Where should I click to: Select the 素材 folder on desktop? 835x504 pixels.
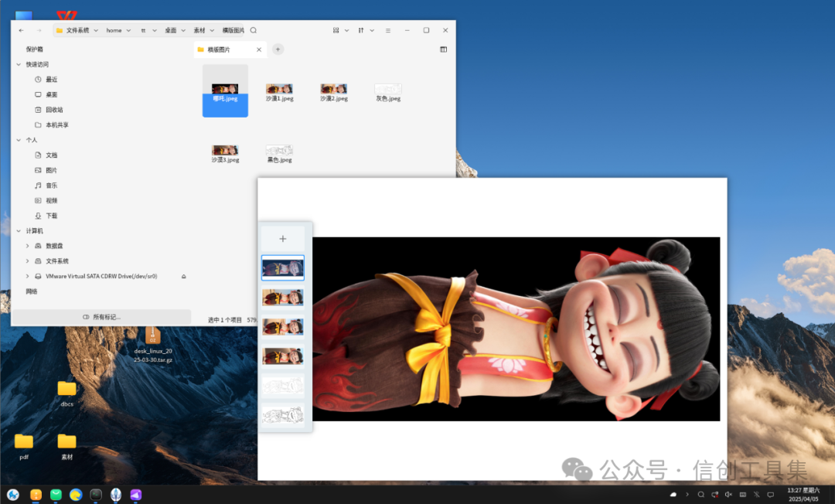click(x=66, y=447)
